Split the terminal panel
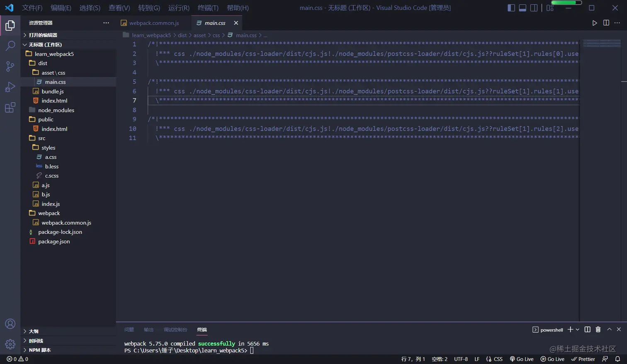This screenshot has height=364, width=627. click(587, 330)
